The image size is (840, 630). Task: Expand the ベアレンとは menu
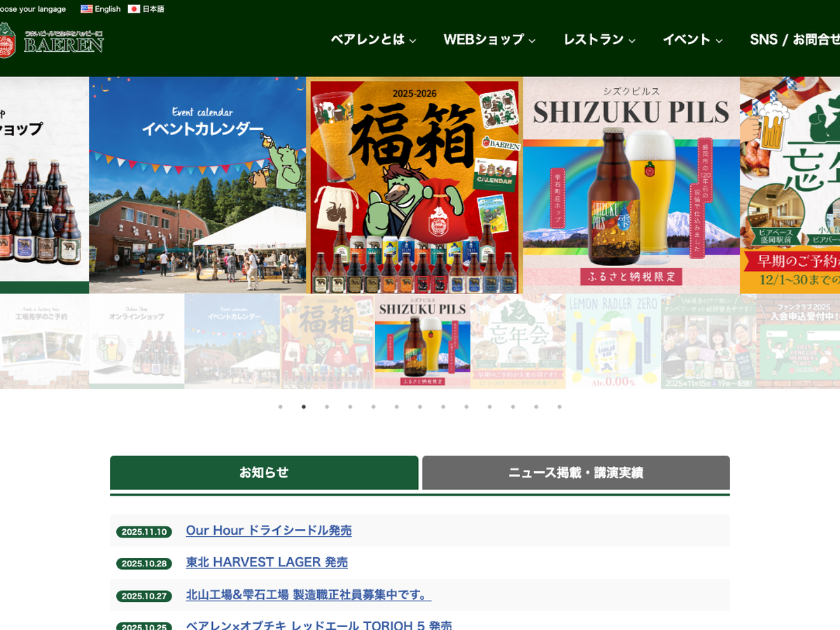373,40
